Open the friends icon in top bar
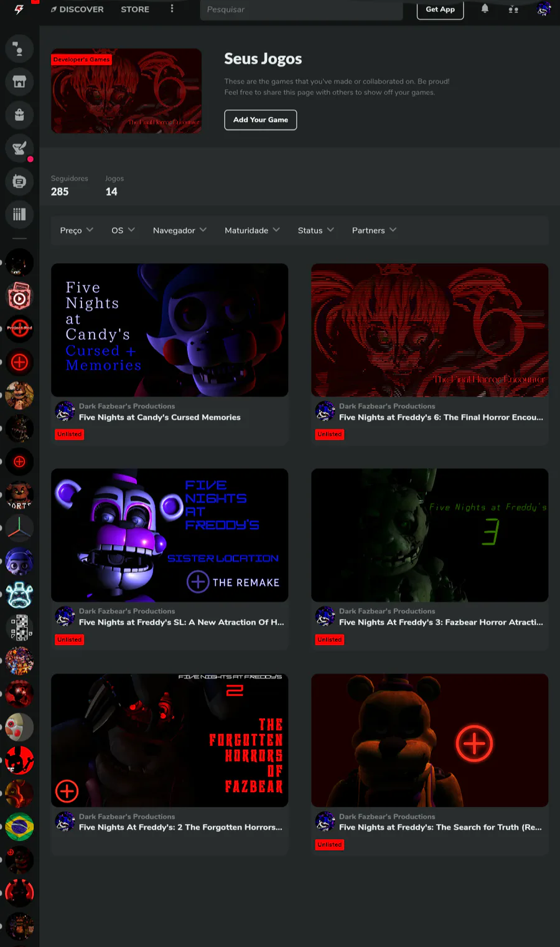 [x=513, y=9]
